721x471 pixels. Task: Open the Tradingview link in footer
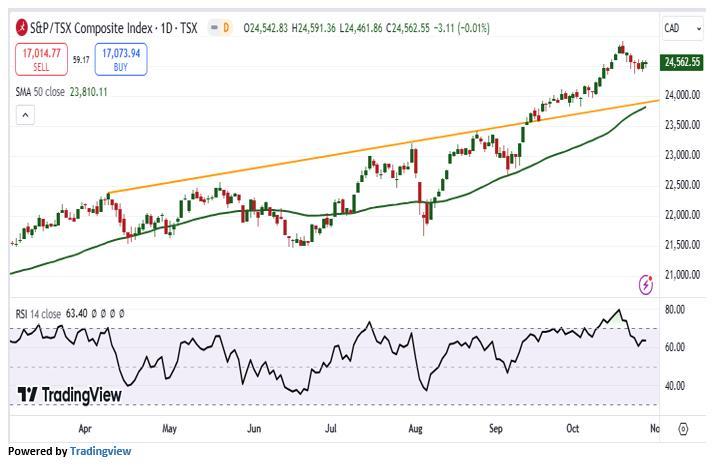[100, 451]
